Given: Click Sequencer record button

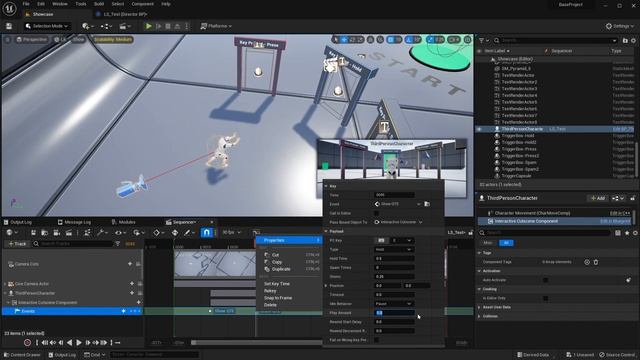Looking at the screenshot, I should pyautogui.click(x=27, y=342).
